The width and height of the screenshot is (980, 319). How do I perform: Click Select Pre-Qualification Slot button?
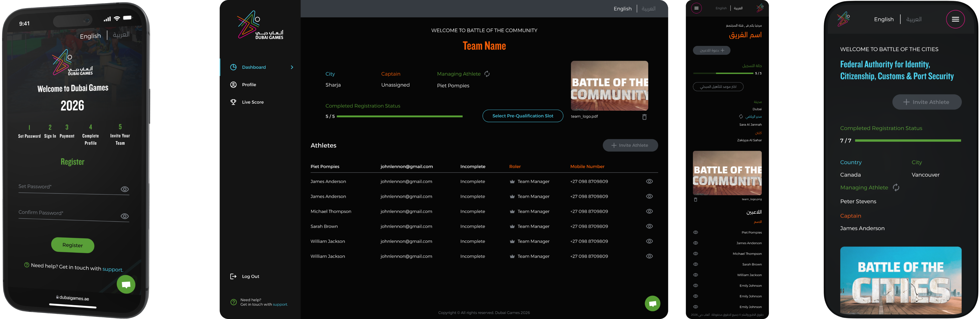(x=523, y=116)
